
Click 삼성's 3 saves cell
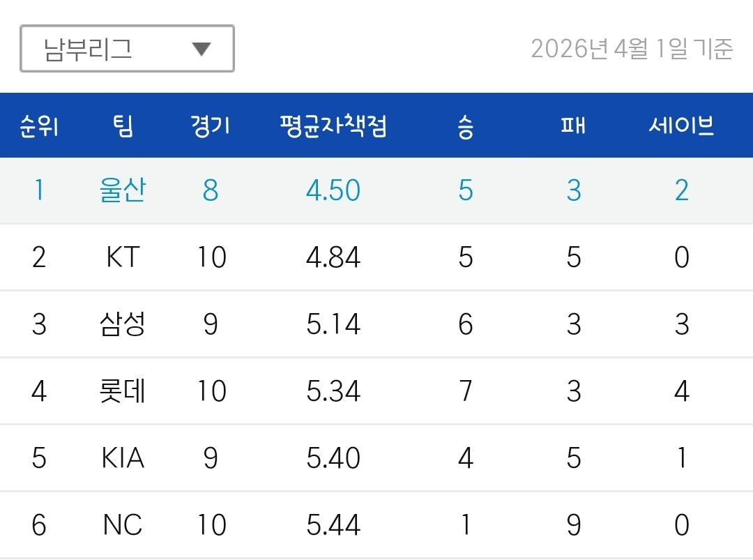[x=682, y=324]
